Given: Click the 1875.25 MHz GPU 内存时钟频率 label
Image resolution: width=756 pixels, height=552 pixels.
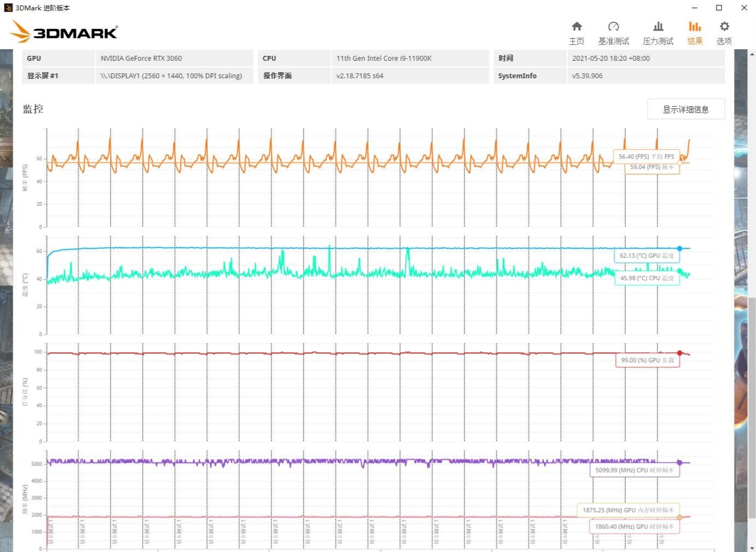Looking at the screenshot, I should coord(628,509).
